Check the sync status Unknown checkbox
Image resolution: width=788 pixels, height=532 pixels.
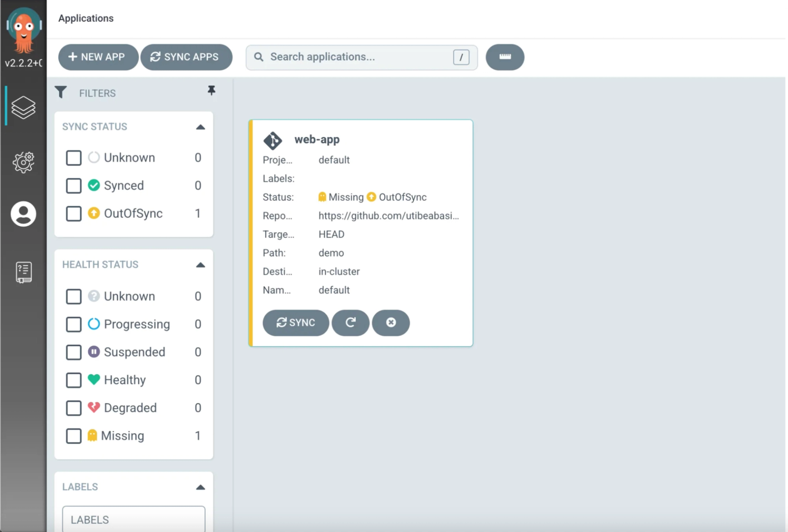tap(74, 158)
